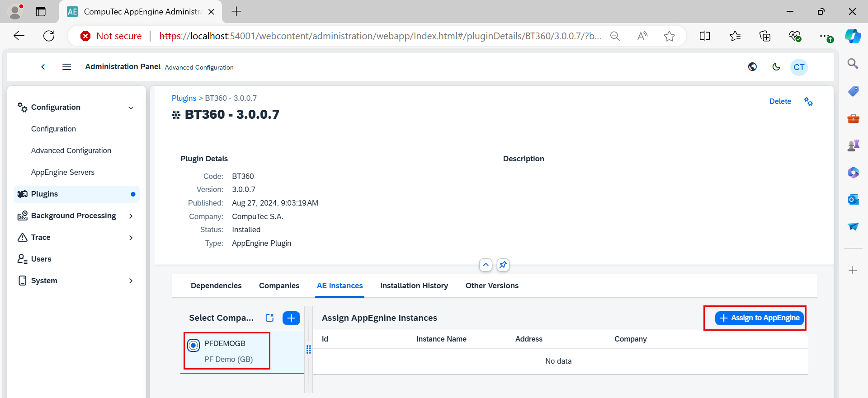Click the System sidebar icon

click(x=22, y=281)
